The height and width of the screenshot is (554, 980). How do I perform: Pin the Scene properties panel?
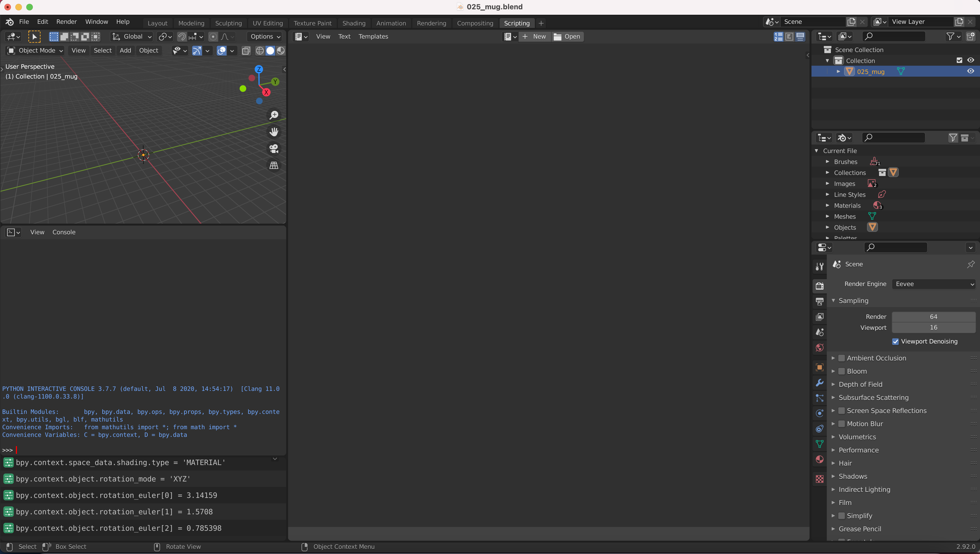coord(970,264)
